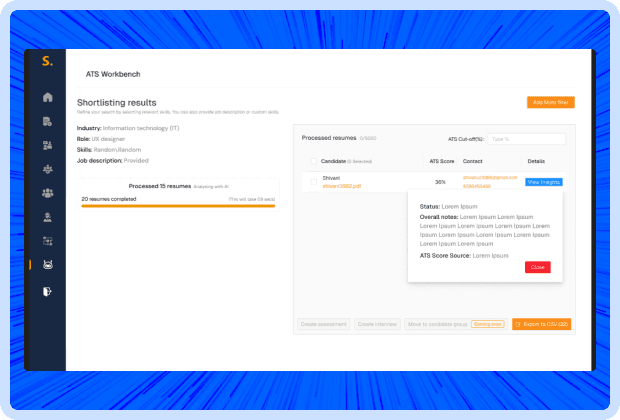Image resolution: width=620 pixels, height=420 pixels.
Task: Click the ATS Workbench page title
Action: pyautogui.click(x=113, y=74)
